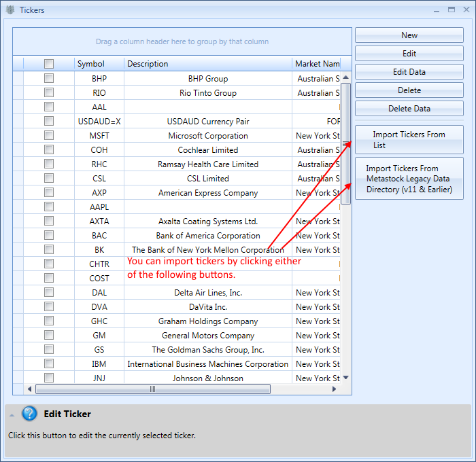476x462 pixels.
Task: Check the IBM row checkbox
Action: (49, 363)
